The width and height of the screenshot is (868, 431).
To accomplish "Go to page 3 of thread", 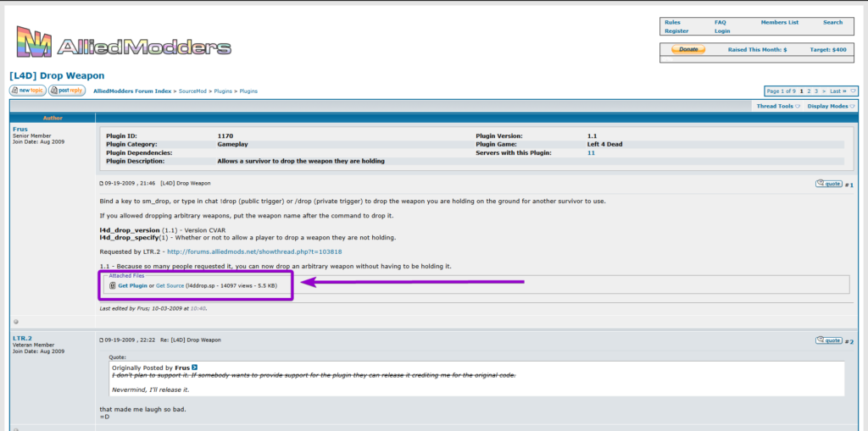I will (815, 91).
